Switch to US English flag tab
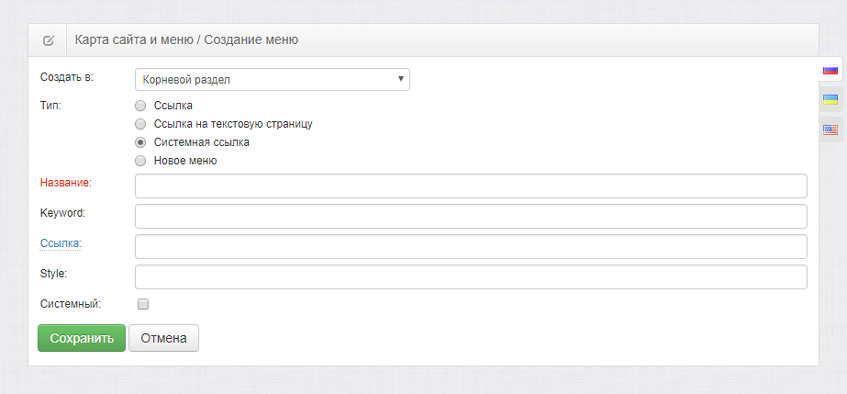This screenshot has height=394, width=847. coord(830,130)
